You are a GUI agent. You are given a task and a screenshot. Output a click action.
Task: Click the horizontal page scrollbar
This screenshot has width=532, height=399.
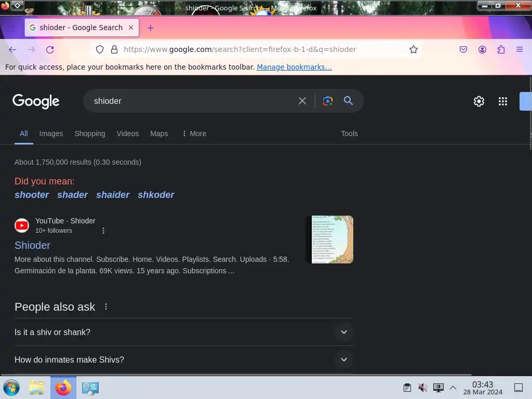click(236, 375)
